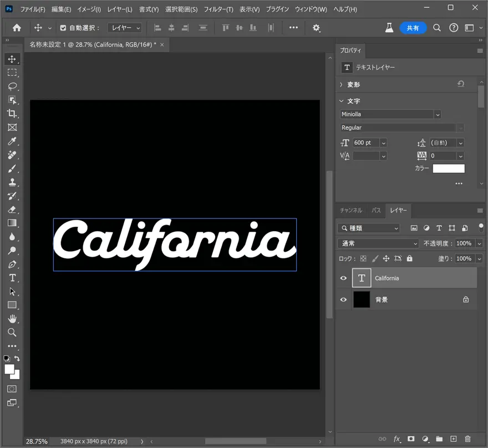Expand the 変形 section
488x448 pixels.
[341, 85]
